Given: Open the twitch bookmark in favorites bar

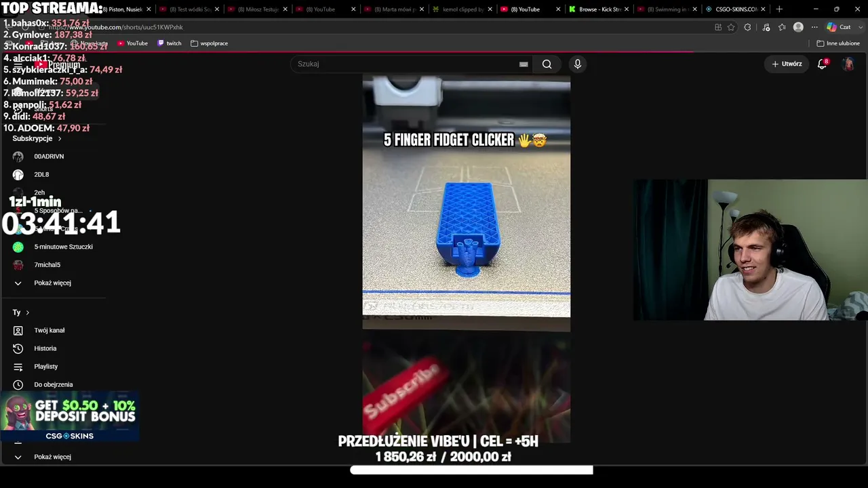Looking at the screenshot, I should (170, 43).
